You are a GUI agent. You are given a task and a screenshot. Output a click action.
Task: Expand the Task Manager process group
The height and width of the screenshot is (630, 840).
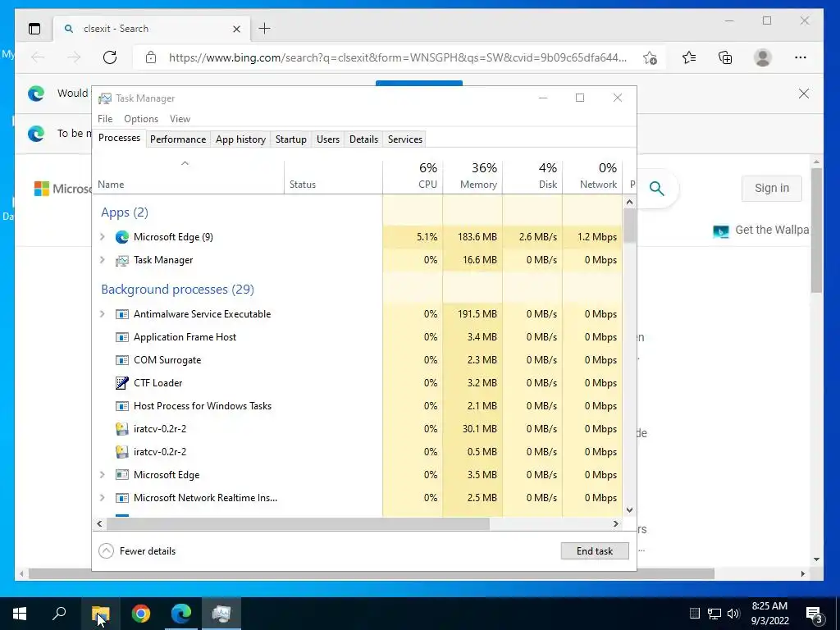pyautogui.click(x=103, y=260)
